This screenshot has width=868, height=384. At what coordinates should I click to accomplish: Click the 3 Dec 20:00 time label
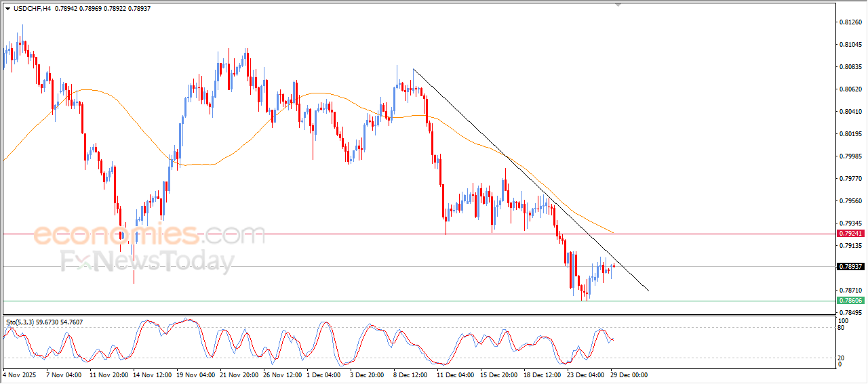pyautogui.click(x=367, y=375)
